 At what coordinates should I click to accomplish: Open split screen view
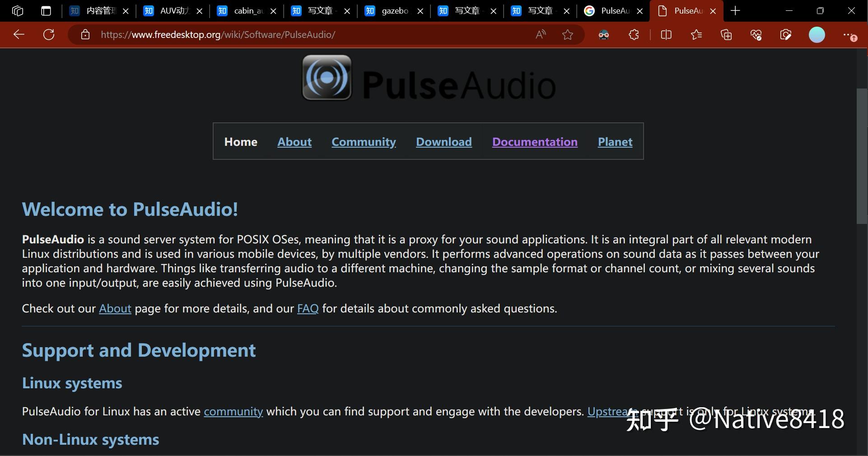666,34
